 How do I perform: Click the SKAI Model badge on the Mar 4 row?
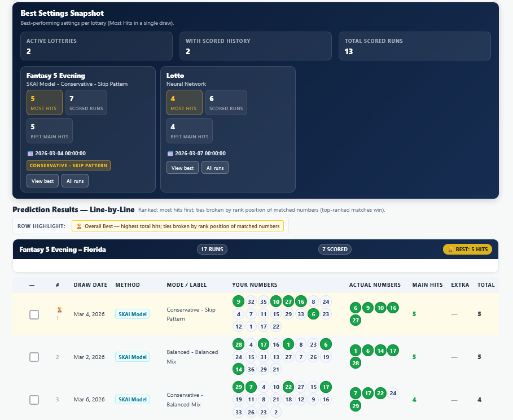click(132, 313)
